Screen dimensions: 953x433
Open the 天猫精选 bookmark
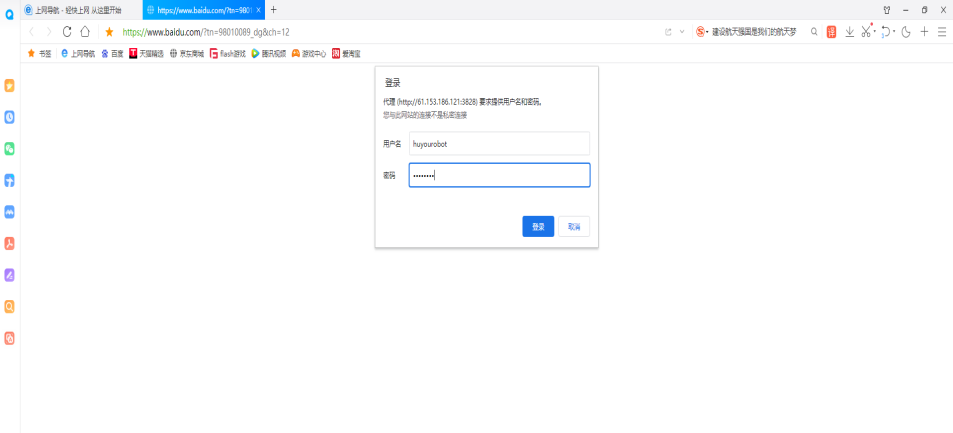tap(146, 54)
